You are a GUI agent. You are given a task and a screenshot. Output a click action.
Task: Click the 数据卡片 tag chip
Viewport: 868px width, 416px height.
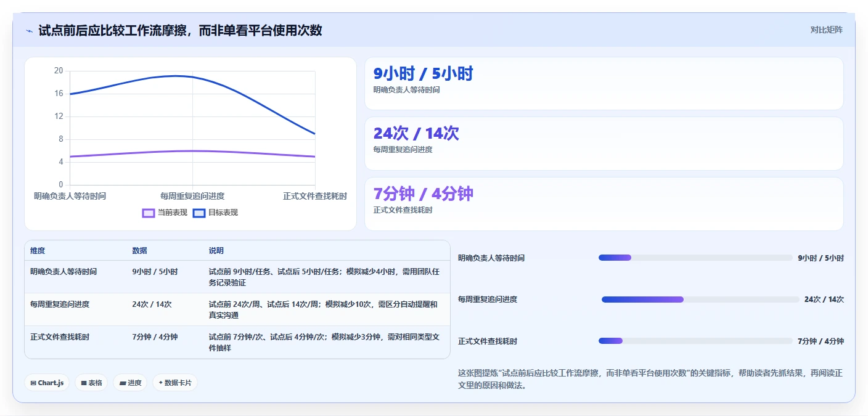tap(175, 383)
